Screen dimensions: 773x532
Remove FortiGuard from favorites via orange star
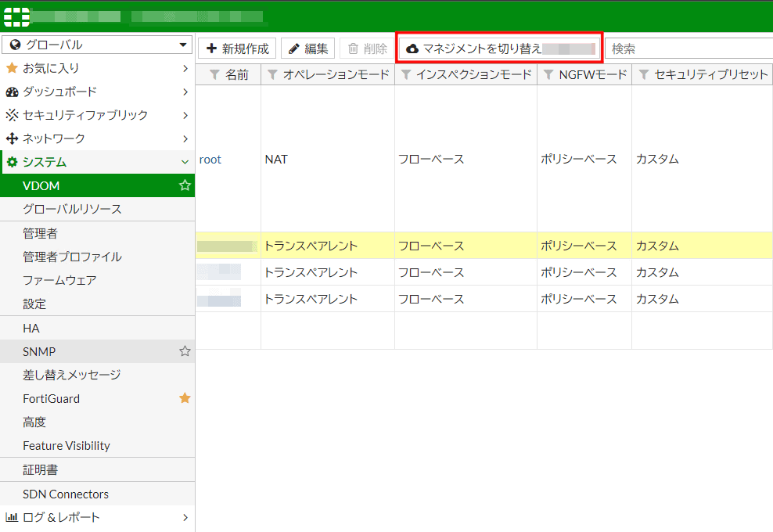click(x=185, y=398)
